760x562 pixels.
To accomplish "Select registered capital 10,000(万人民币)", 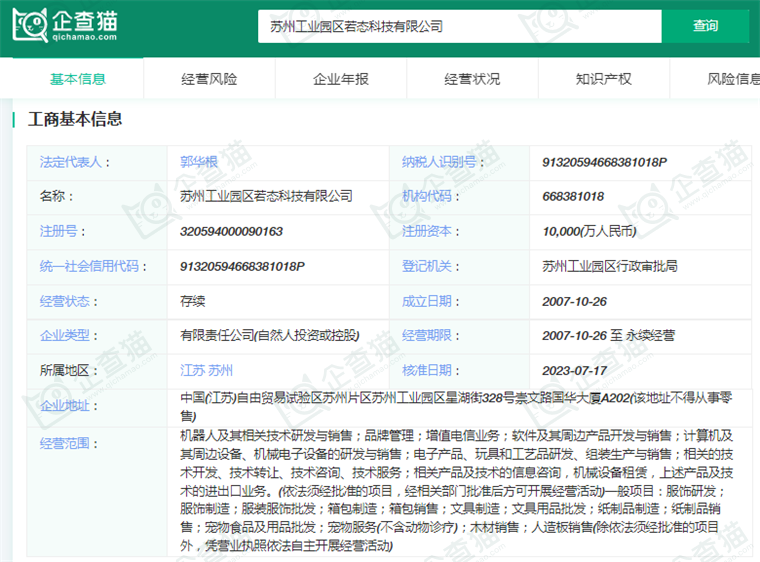I will [589, 231].
